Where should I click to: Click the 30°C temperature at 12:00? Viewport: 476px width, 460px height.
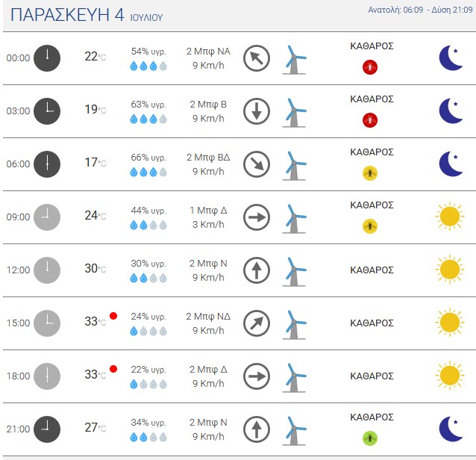point(95,269)
